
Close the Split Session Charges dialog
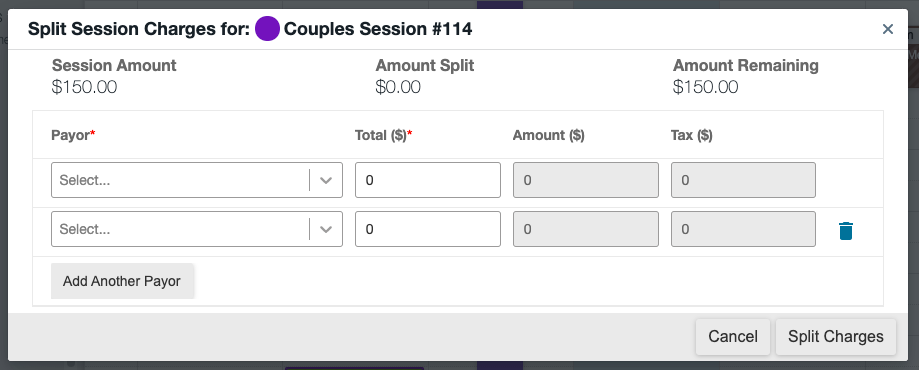[887, 29]
